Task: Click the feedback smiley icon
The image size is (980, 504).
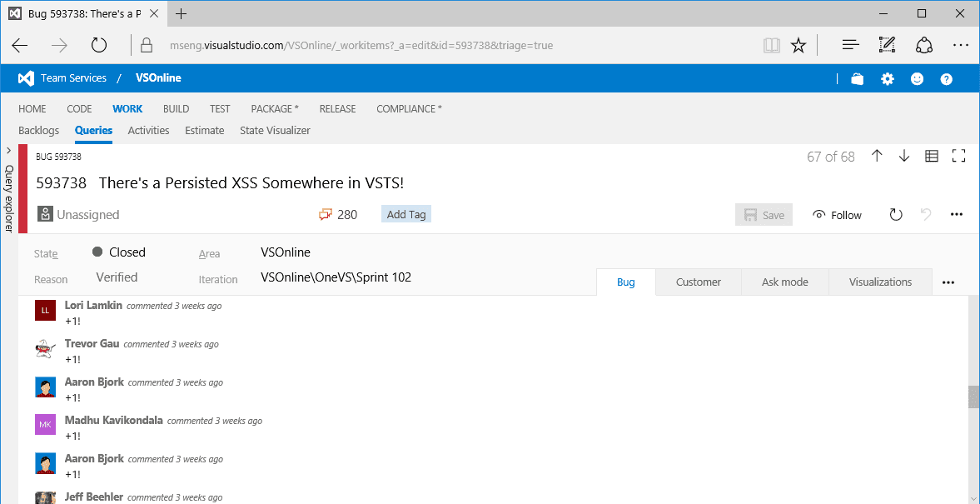Action: (917, 79)
